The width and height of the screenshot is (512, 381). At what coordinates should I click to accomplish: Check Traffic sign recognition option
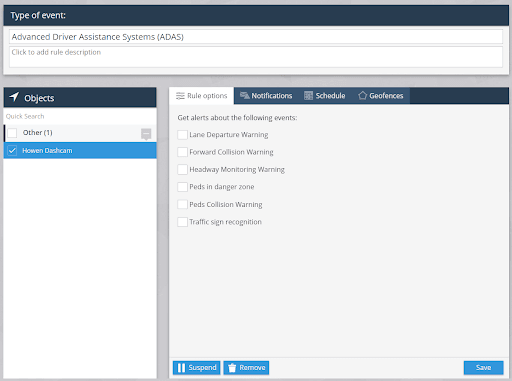click(x=182, y=222)
